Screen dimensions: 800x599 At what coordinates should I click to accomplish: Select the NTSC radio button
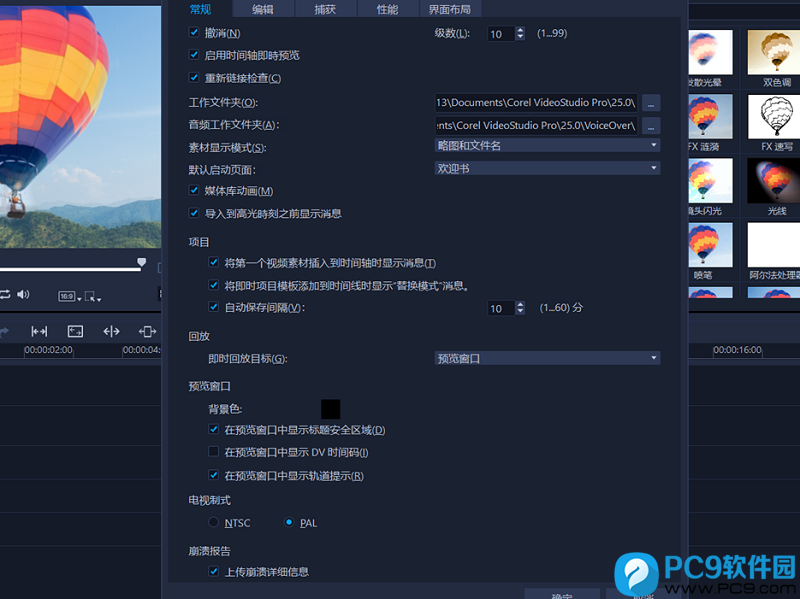pyautogui.click(x=214, y=522)
